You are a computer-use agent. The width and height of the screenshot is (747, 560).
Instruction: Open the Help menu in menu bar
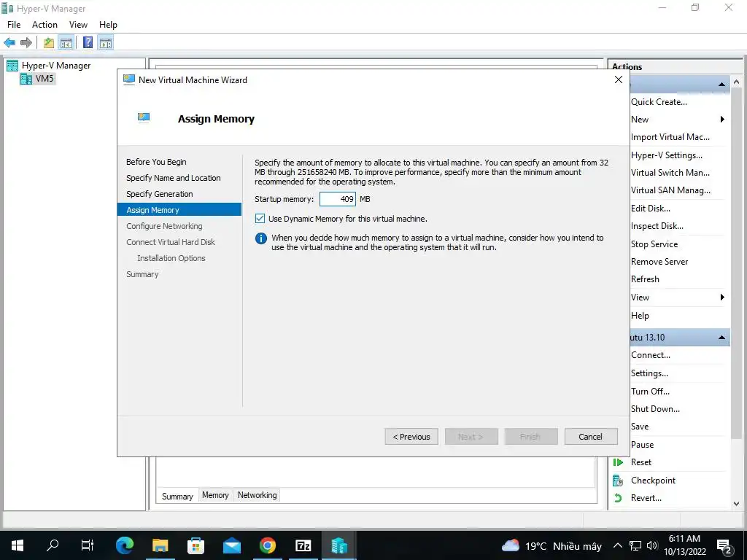click(x=108, y=25)
